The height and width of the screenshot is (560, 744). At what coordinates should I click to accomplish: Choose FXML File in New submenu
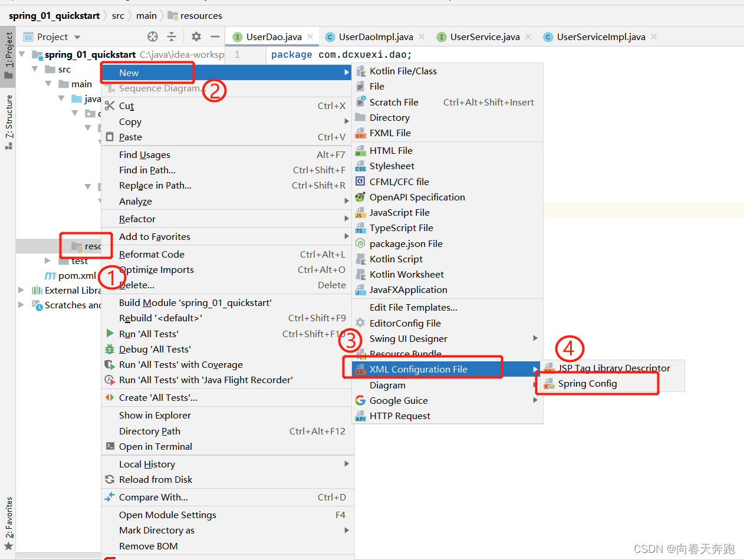pos(447,133)
